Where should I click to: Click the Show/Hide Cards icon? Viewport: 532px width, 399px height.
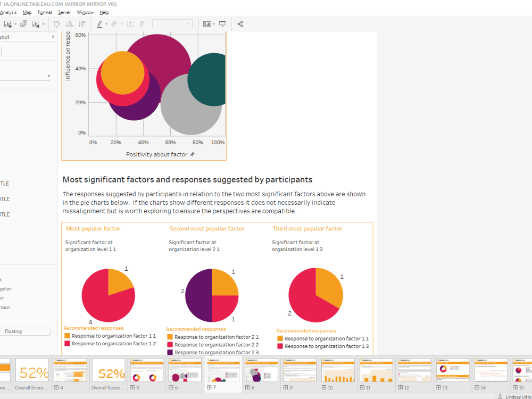click(206, 24)
